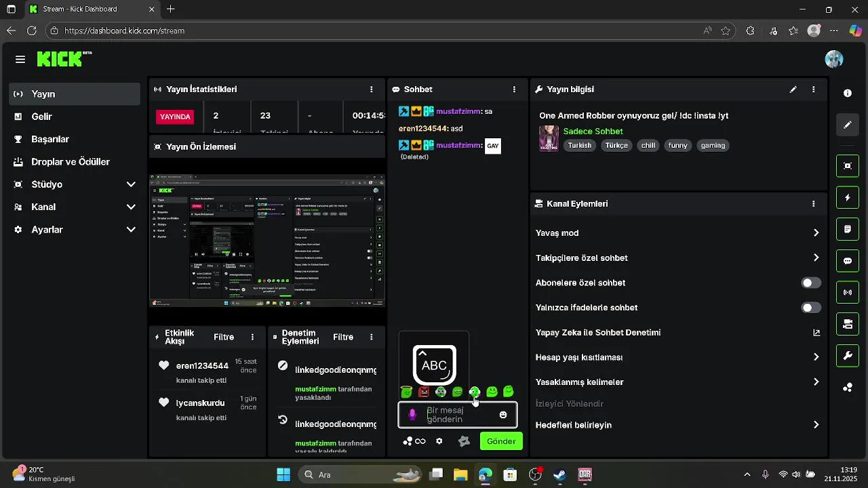
Task: Open the Hedefleri belirleyin arrow
Action: pyautogui.click(x=816, y=425)
